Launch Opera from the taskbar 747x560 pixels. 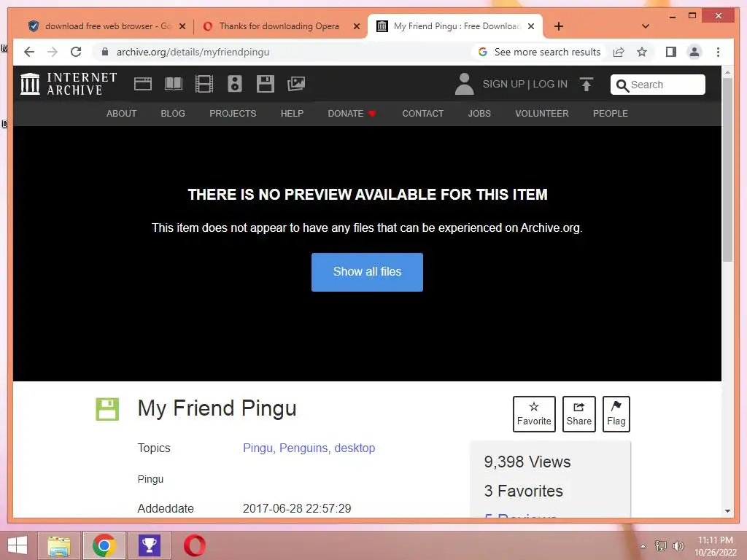194,545
